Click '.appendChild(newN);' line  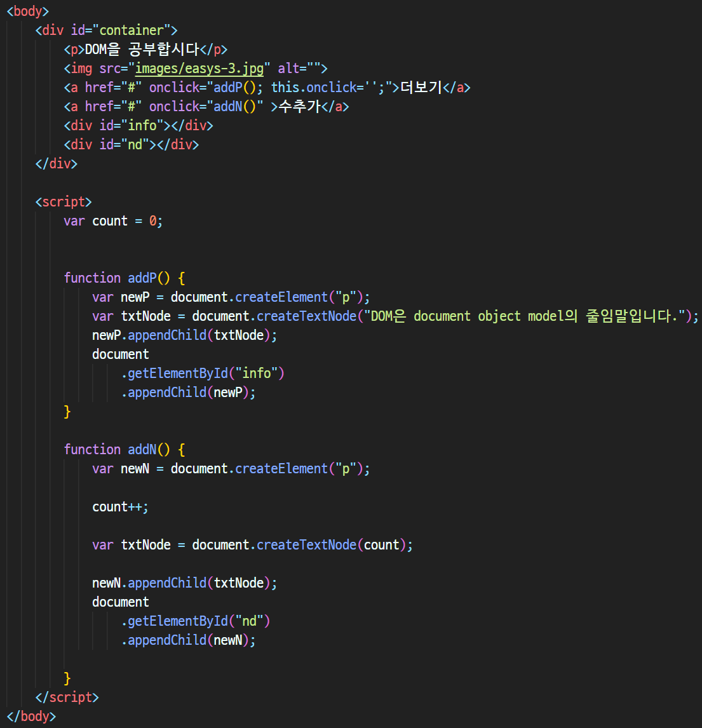[188, 640]
